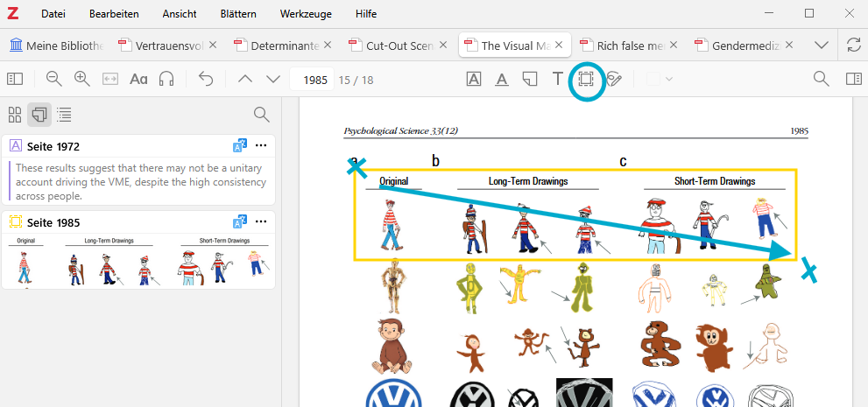Search annotations in the sidebar
This screenshot has width=868, height=407.
[x=261, y=115]
